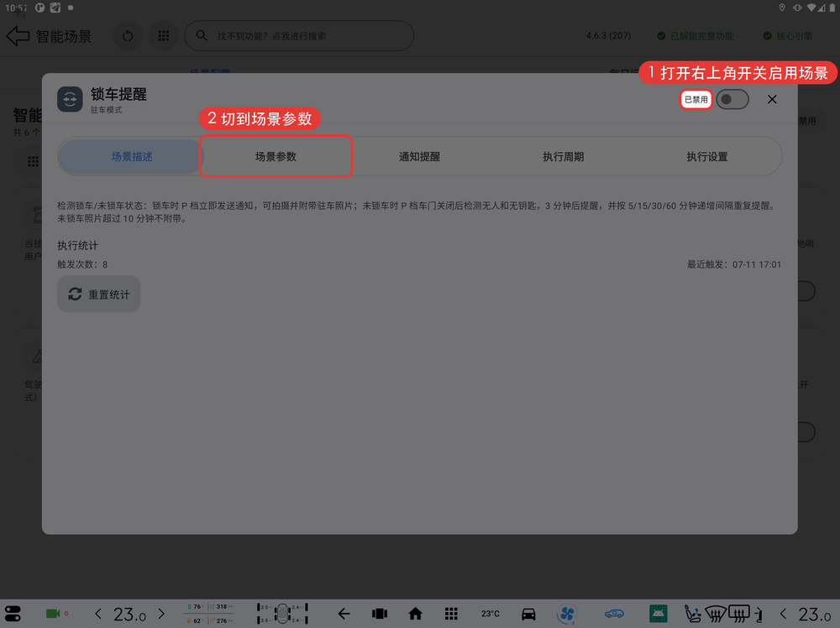
Task: Click the blue fan climate icon
Action: click(x=567, y=614)
